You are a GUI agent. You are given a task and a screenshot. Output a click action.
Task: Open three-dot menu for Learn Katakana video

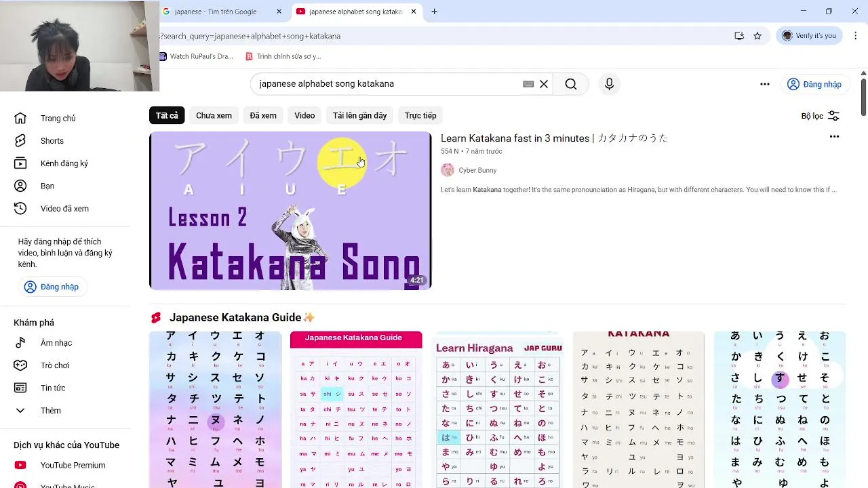(835, 137)
